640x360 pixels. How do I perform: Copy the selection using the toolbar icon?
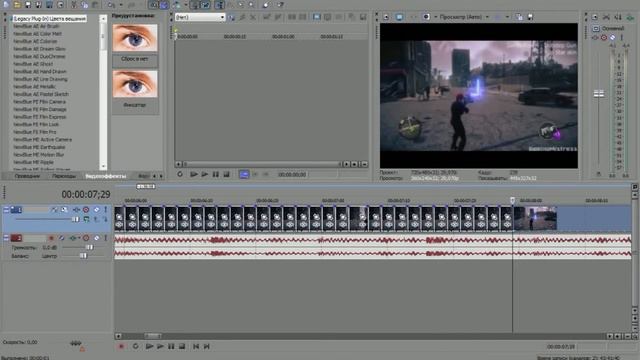click(84, 4)
